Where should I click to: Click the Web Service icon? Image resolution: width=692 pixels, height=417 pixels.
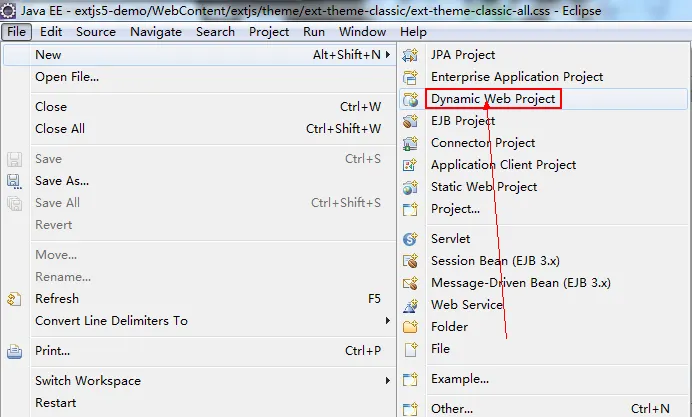pyautogui.click(x=410, y=305)
